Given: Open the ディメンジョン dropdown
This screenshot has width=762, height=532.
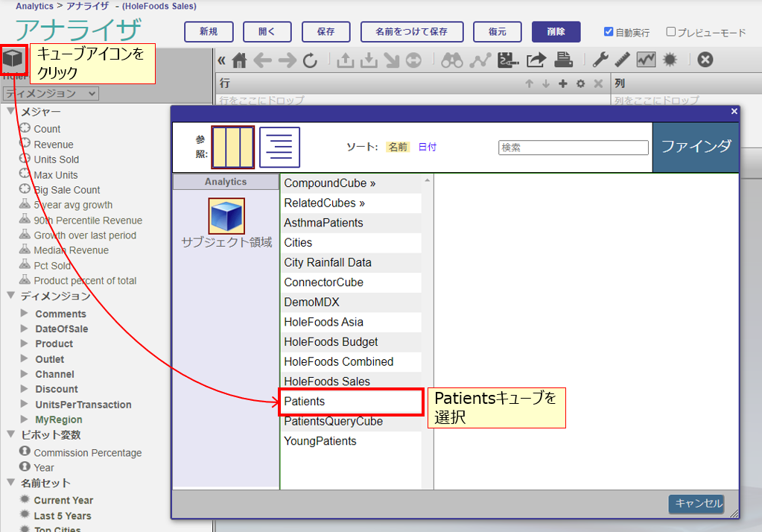Looking at the screenshot, I should click(x=51, y=93).
